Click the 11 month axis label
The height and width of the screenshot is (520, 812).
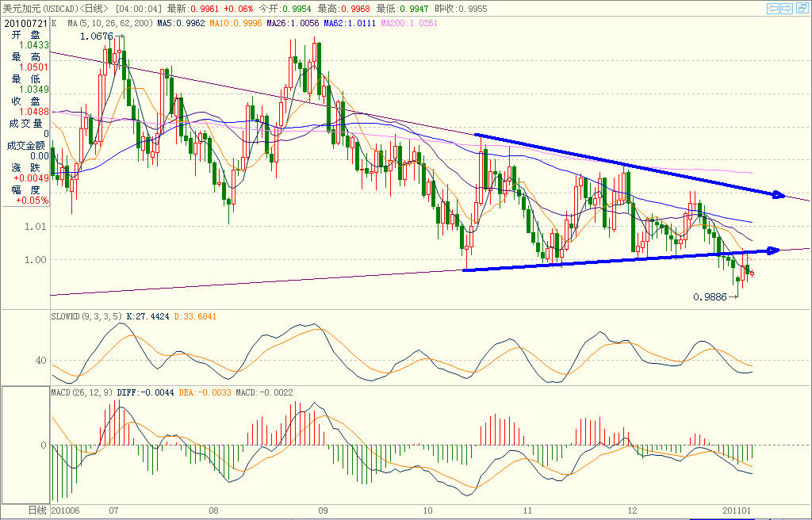click(x=527, y=510)
